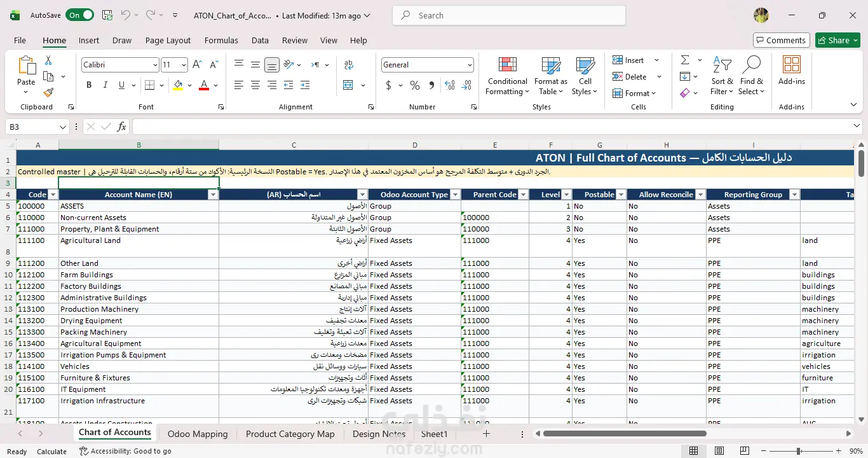Open filter dropdown for Code column

(x=53, y=195)
